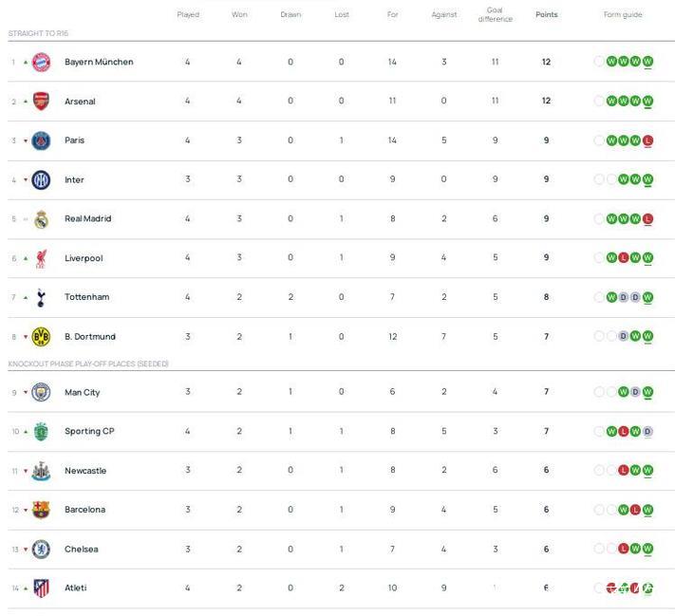The width and height of the screenshot is (675, 616).
Task: Click the Liverpool club crest
Action: click(41, 258)
